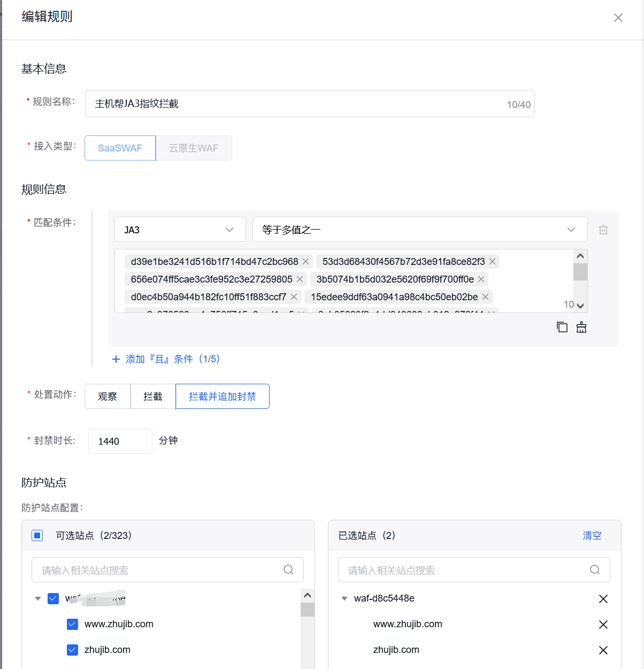
Task: Copy all JA3 values using copy icon
Action: pos(562,326)
